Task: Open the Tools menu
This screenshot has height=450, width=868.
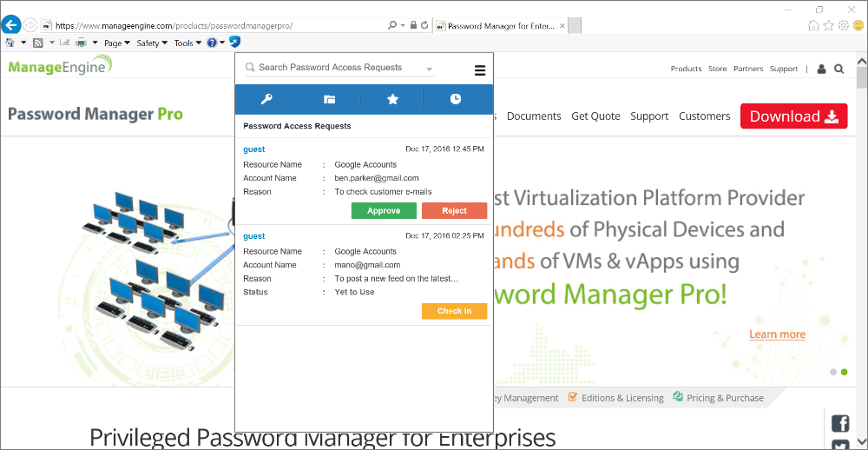Action: [187, 43]
